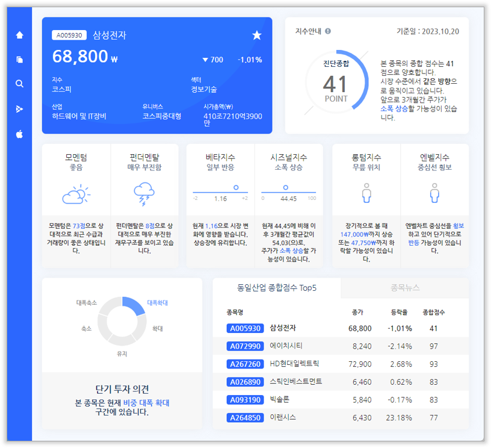Click the 등락율 column header
The height and width of the screenshot is (448, 491).
click(400, 313)
